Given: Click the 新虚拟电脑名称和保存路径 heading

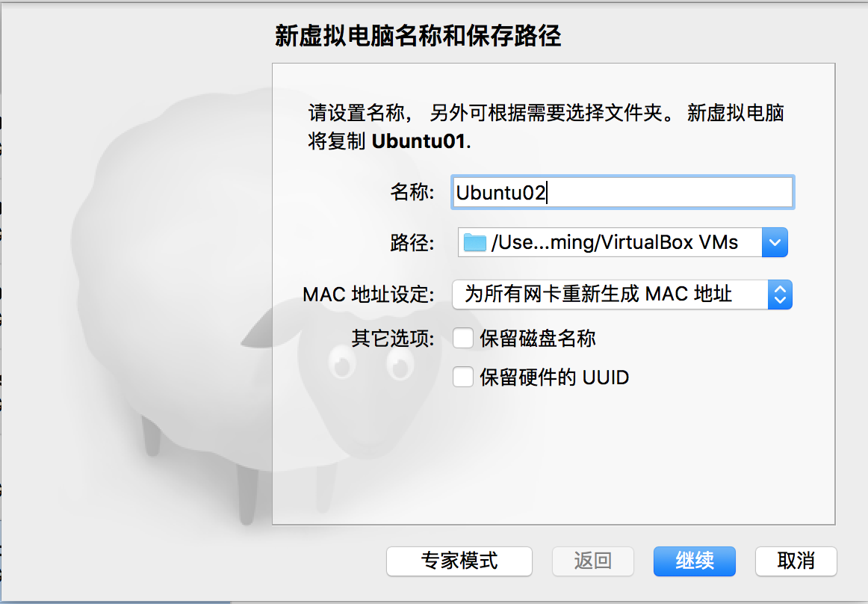Looking at the screenshot, I should (x=418, y=36).
